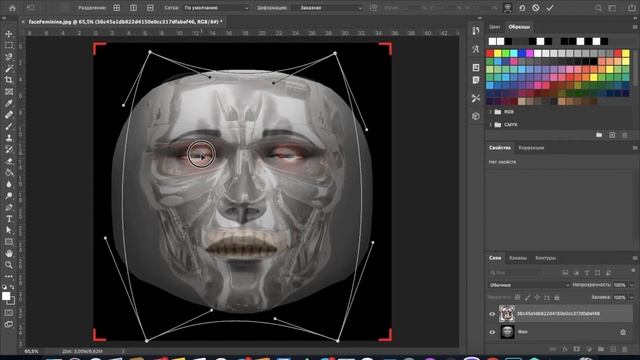Screen dimensions: 640x360
Task: Open the extra tools ellipsis menu
Action: (x=9, y=276)
